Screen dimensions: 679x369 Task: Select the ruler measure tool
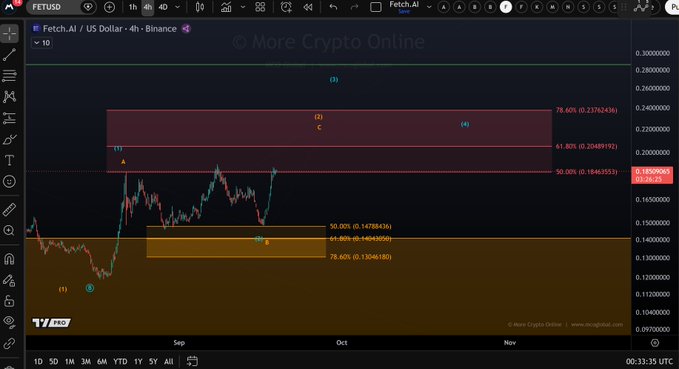click(x=10, y=210)
